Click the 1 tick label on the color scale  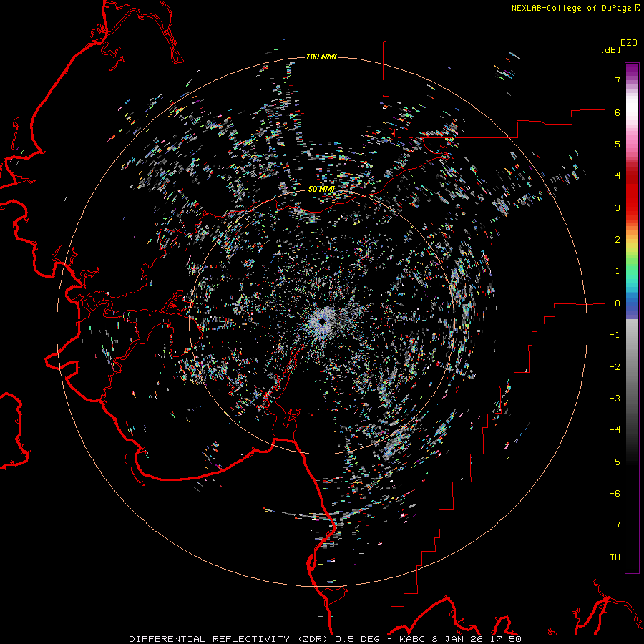tap(618, 271)
